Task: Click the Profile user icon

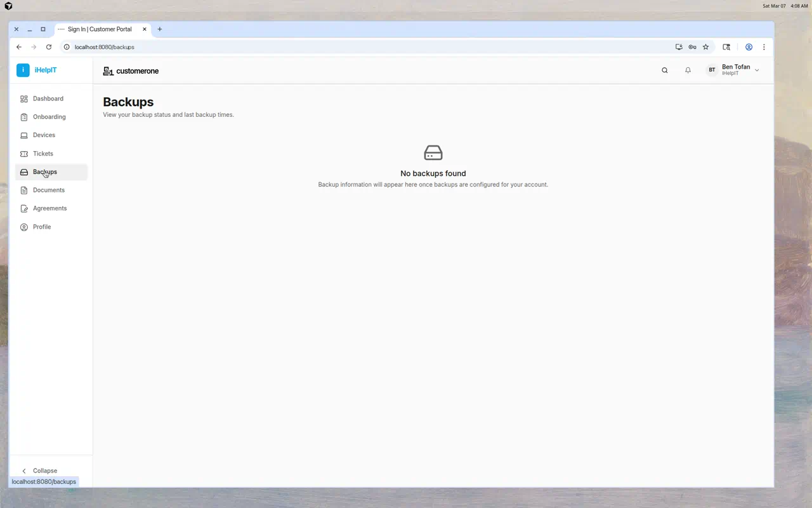Action: 24,227
